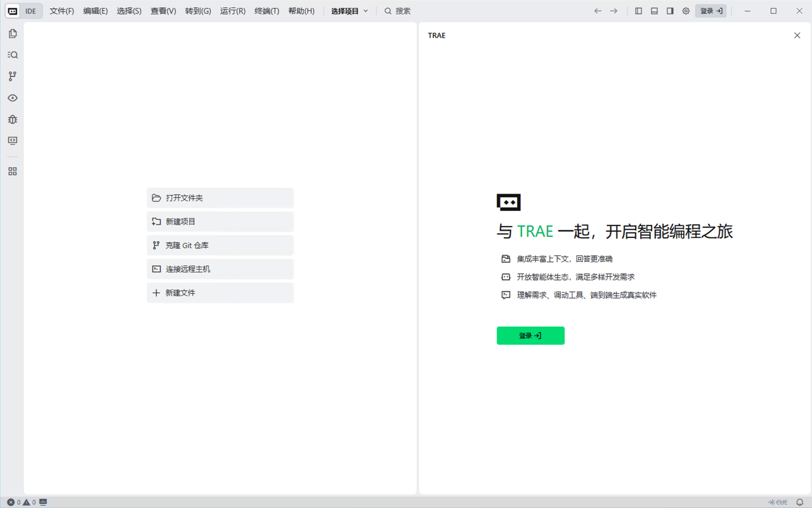Click the TRAE panel title label
This screenshot has height=508, width=812.
[436, 36]
